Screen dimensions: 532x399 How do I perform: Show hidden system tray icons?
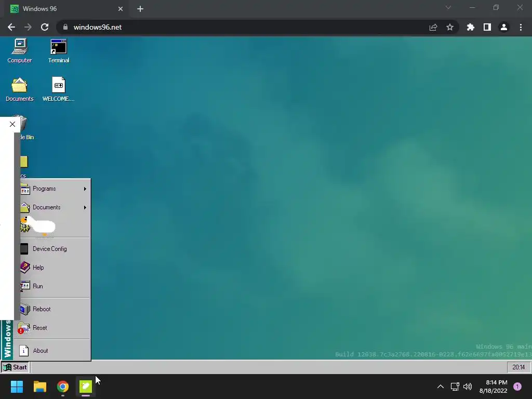coord(441,387)
